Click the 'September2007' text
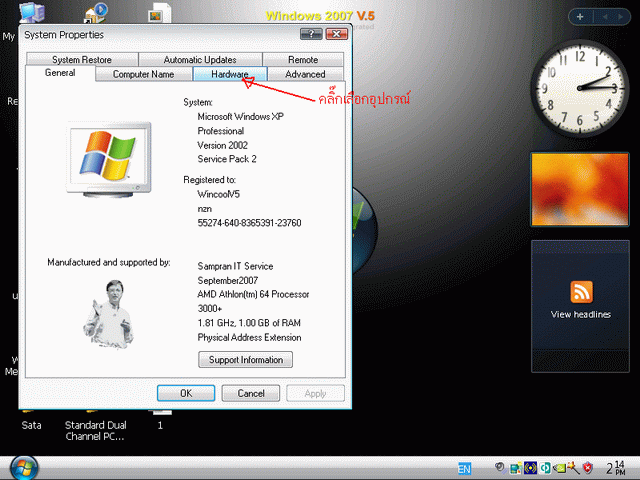 point(228,280)
